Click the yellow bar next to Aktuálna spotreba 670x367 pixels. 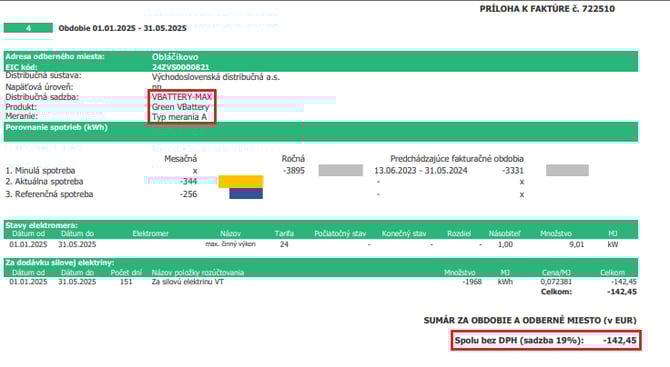(241, 182)
